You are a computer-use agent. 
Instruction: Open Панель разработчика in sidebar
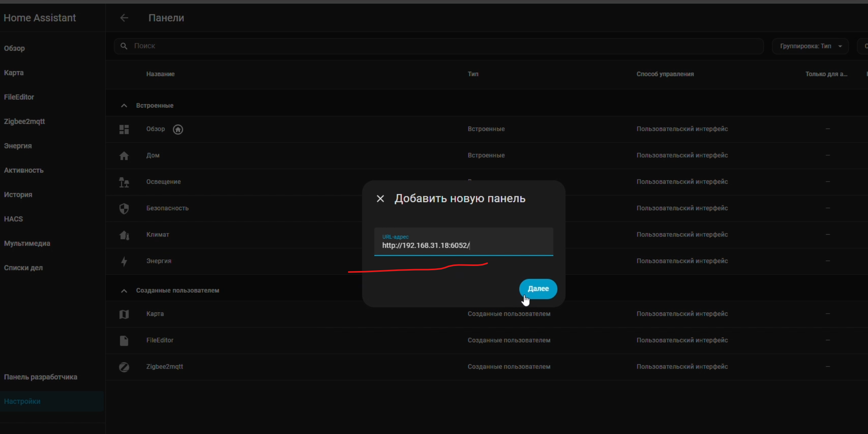tap(41, 377)
